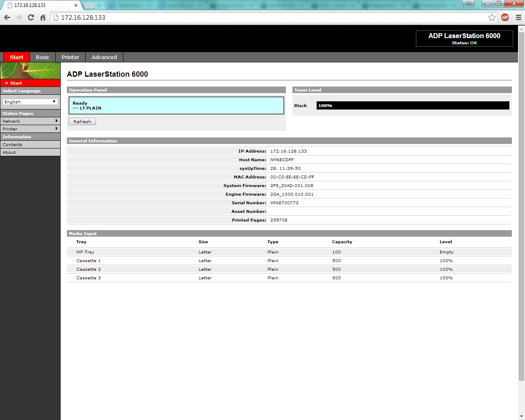Click the MP Tray row name
The height and width of the screenshot is (420, 525).
(85, 252)
